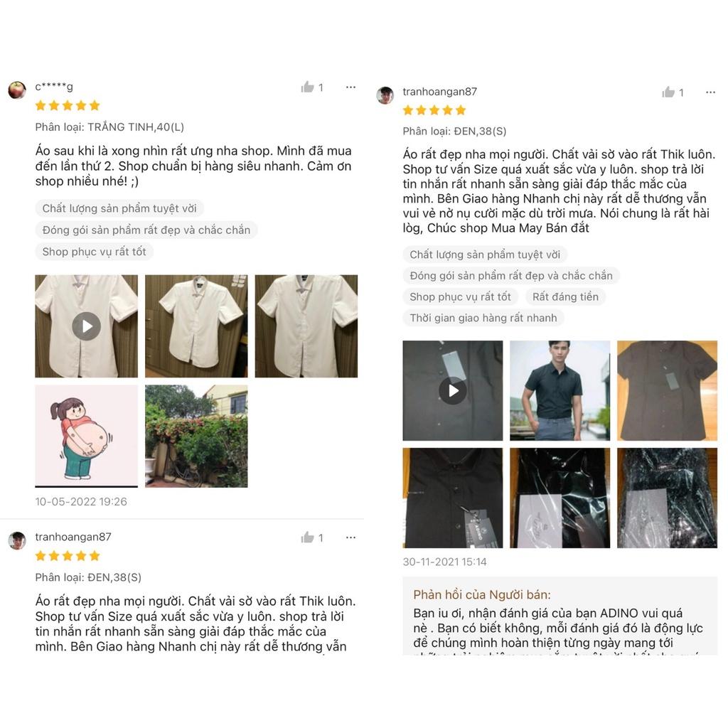The width and height of the screenshot is (728, 728).
Task: Open three-dot menu on the bottom left review
Action: [x=350, y=537]
